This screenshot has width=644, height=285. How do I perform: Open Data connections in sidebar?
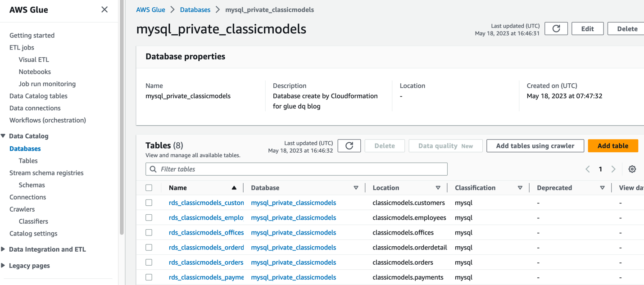coord(35,108)
